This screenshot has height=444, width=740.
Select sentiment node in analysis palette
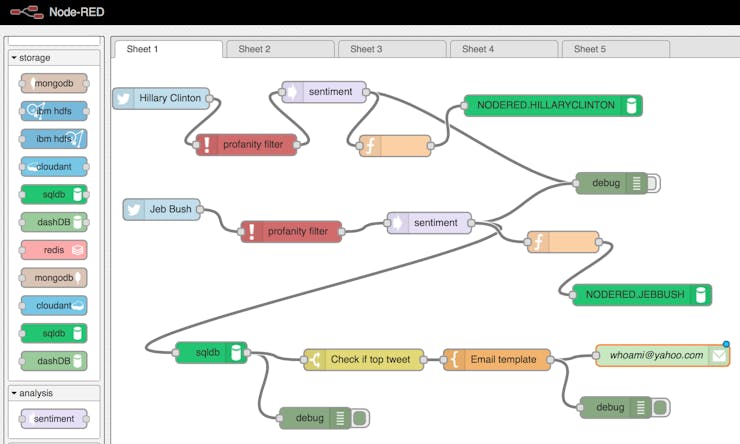(x=54, y=419)
